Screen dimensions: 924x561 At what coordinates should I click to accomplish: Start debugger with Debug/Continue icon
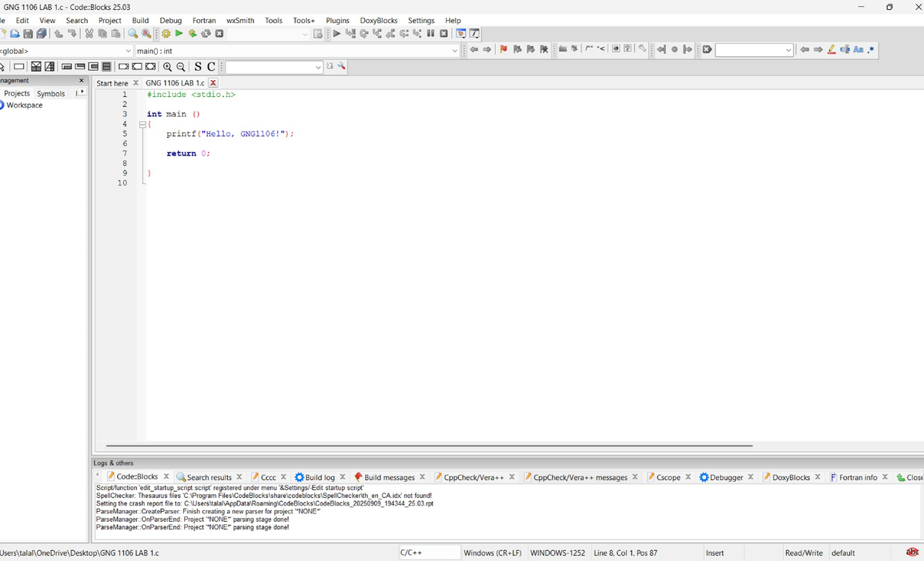(337, 34)
